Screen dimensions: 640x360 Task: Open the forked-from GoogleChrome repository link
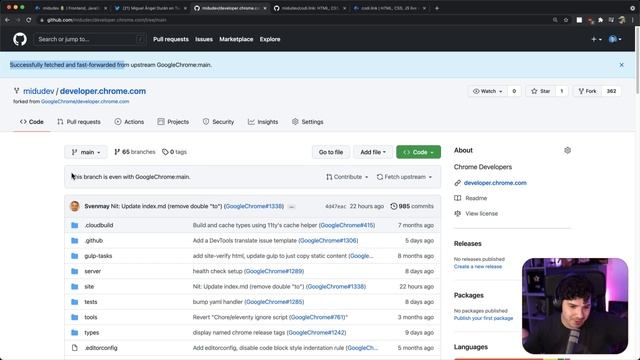[85, 101]
